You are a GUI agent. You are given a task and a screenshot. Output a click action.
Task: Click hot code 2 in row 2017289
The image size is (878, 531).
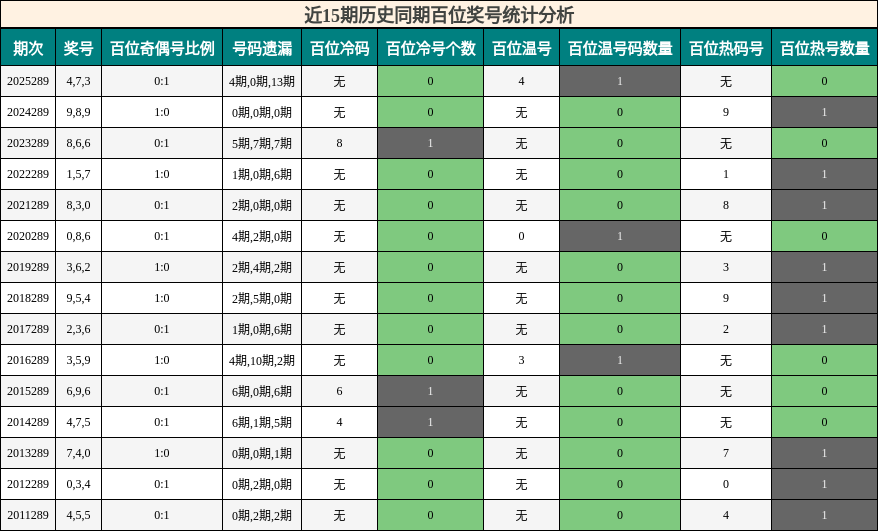coord(726,329)
